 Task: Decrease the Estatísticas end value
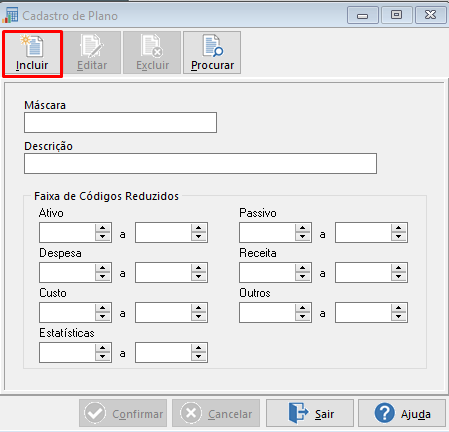[x=199, y=357]
